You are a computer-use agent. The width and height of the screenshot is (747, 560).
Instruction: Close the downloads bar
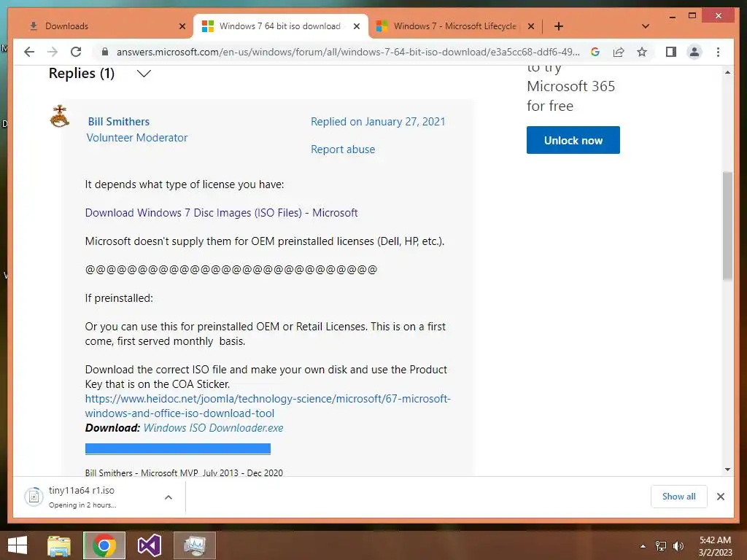(720, 497)
